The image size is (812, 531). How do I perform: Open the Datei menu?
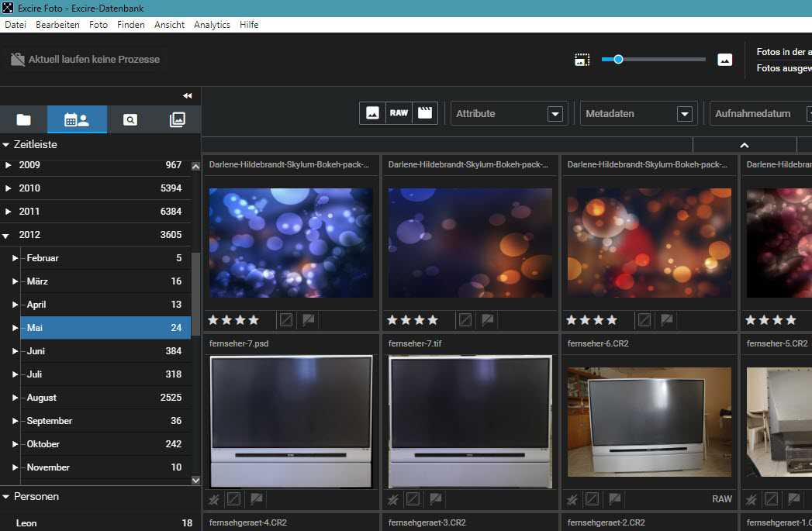coord(16,24)
